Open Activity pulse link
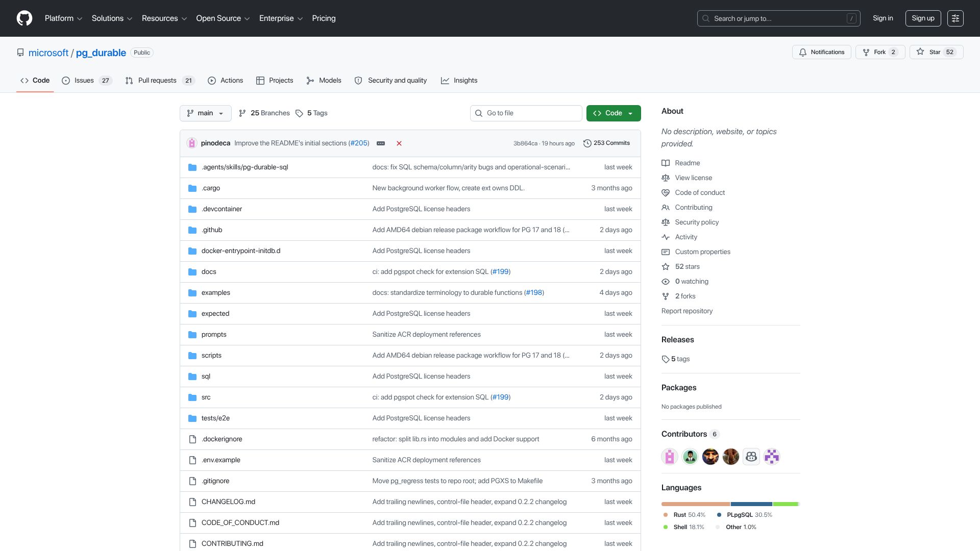The height and width of the screenshot is (551, 980). point(679,237)
